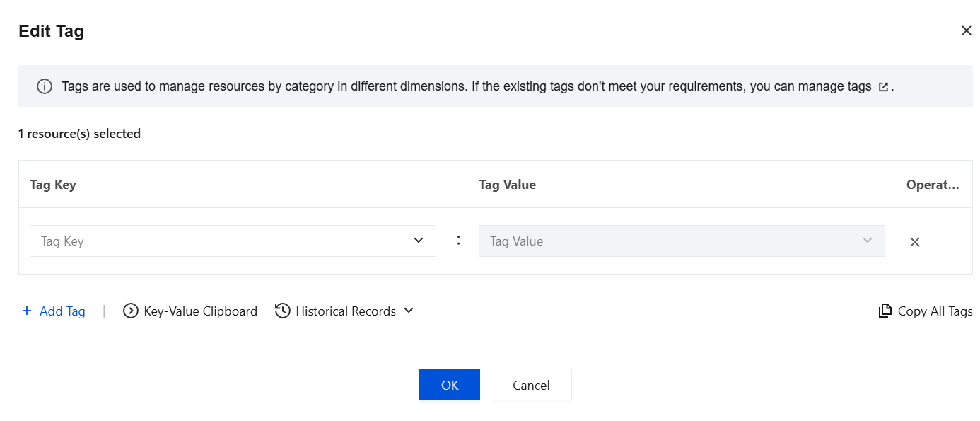Open the Tag Key dropdown
Viewport: 980px width, 421px height.
pyautogui.click(x=233, y=241)
